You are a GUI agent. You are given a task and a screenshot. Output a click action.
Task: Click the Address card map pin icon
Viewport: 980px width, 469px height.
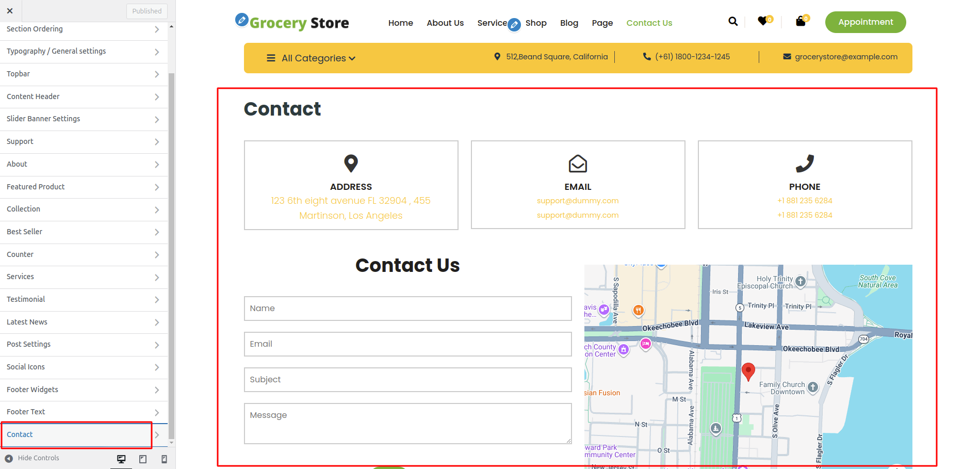(351, 164)
